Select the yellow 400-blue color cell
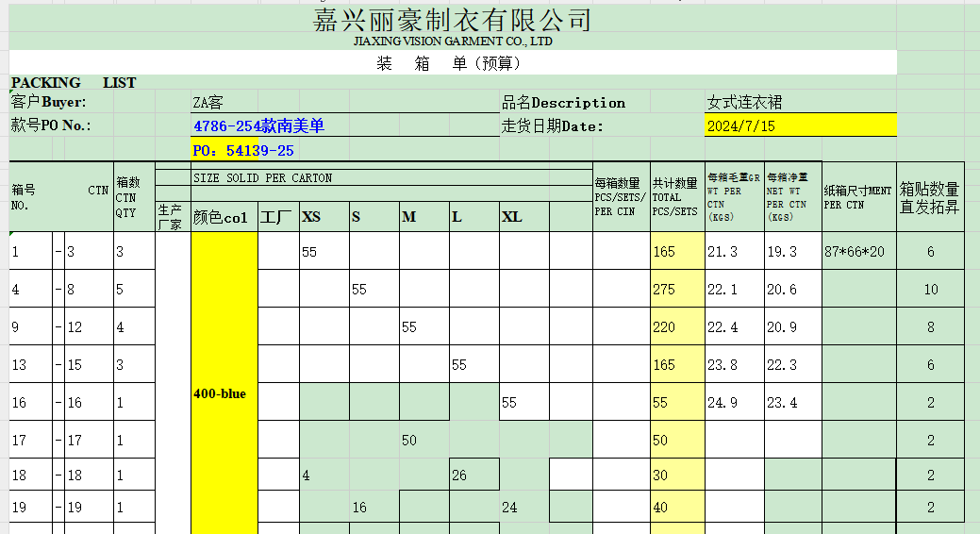 pyautogui.click(x=224, y=393)
